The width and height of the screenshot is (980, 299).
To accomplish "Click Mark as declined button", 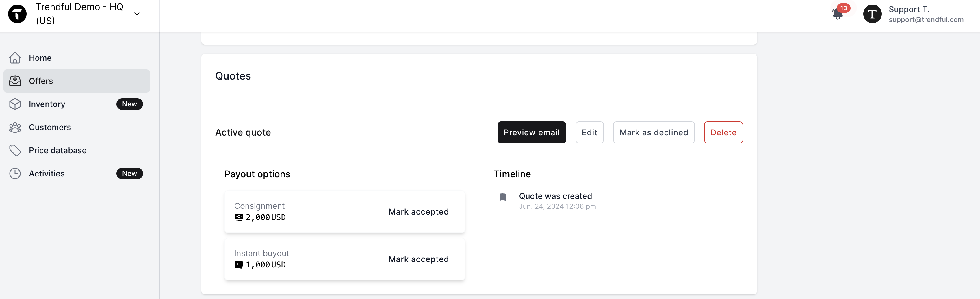I will point(654,132).
